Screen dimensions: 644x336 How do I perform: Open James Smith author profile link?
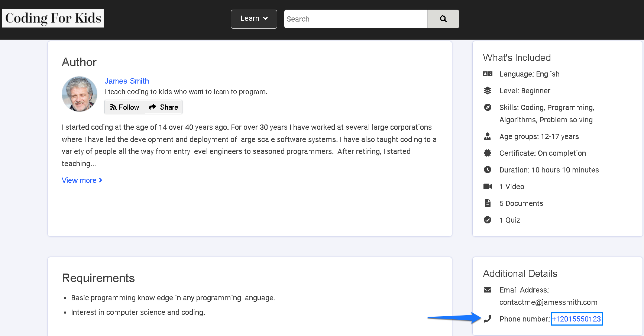pyautogui.click(x=127, y=81)
